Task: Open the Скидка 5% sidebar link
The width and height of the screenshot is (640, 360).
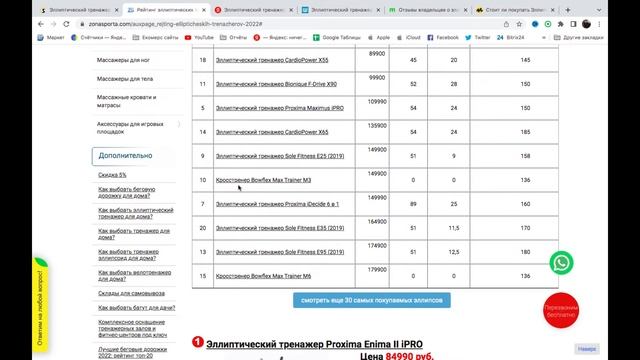Action: [112, 175]
